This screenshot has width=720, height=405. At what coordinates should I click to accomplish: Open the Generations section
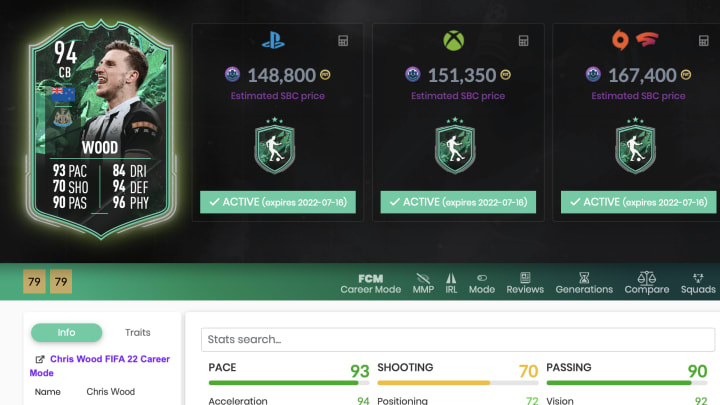coord(584,283)
